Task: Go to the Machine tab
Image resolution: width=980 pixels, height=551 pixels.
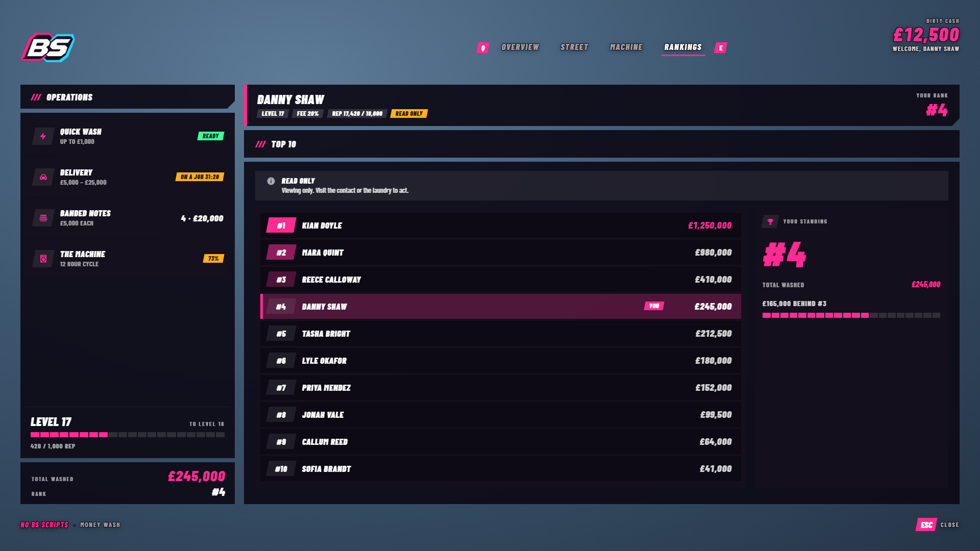Action: click(626, 47)
